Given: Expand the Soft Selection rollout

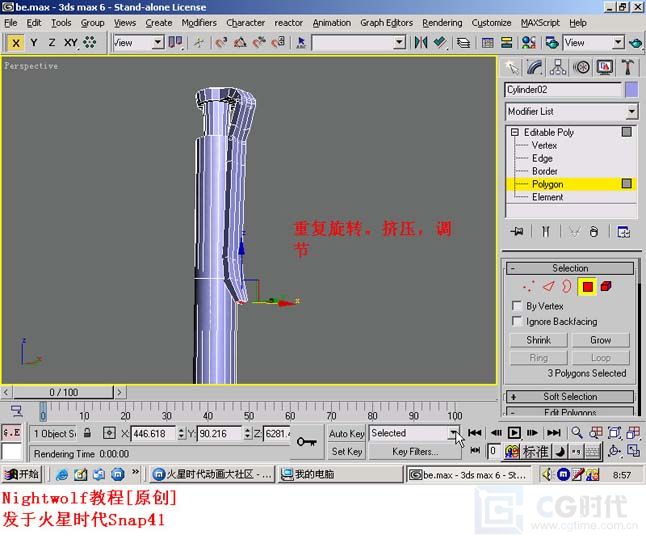Looking at the screenshot, I should click(x=570, y=396).
